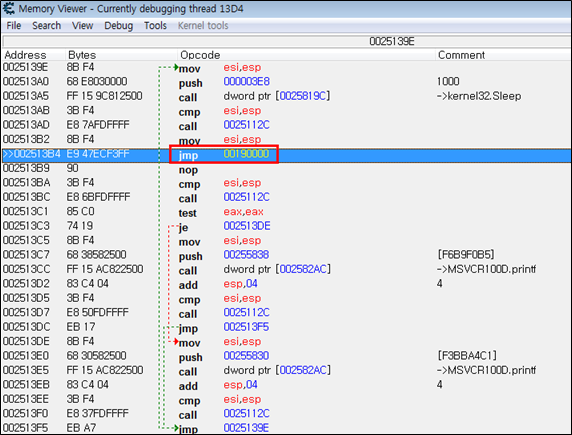The height and width of the screenshot is (435, 572).
Task: Select the printf call at 002513CC
Action: point(287,269)
